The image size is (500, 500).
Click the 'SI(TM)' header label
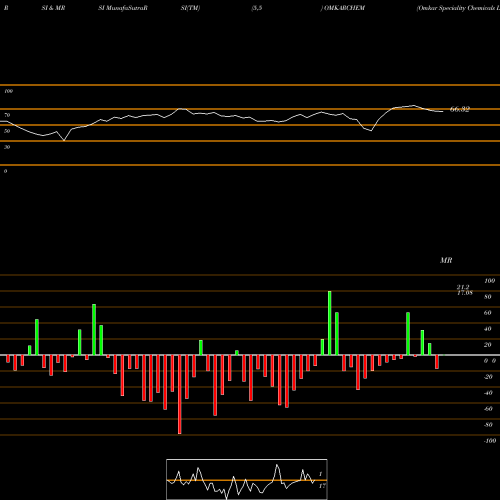click(x=190, y=8)
